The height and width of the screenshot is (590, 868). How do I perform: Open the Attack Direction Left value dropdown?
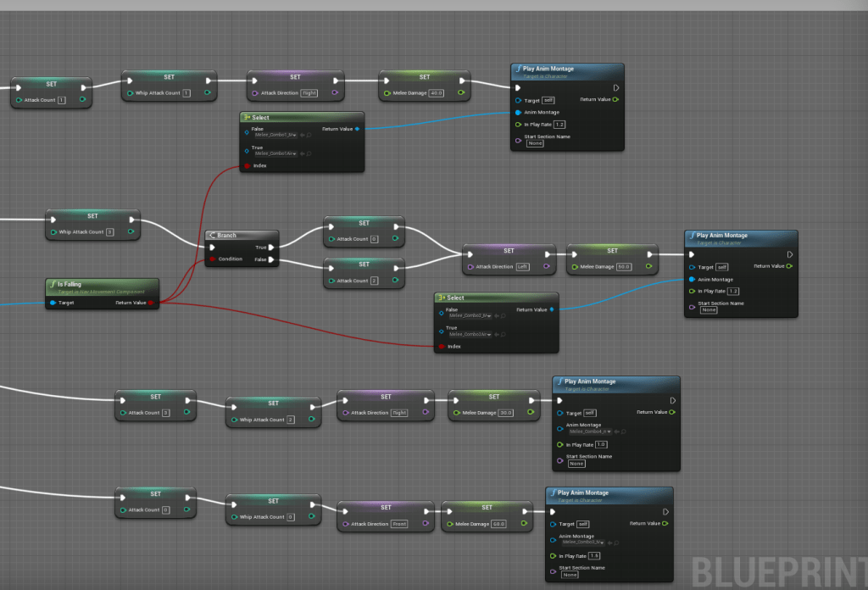coord(524,267)
